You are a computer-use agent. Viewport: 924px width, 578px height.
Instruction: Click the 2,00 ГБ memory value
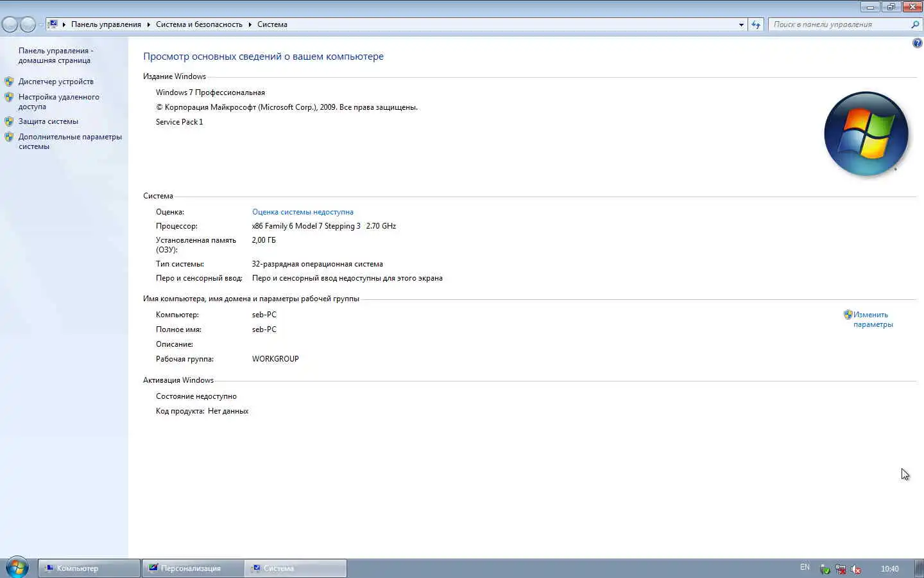(264, 240)
